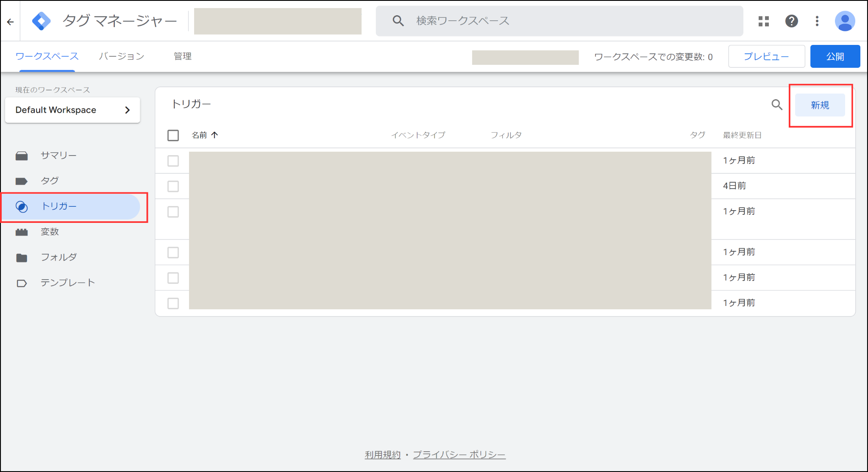Click the 公開 button
Image resolution: width=868 pixels, height=472 pixels.
(x=835, y=56)
